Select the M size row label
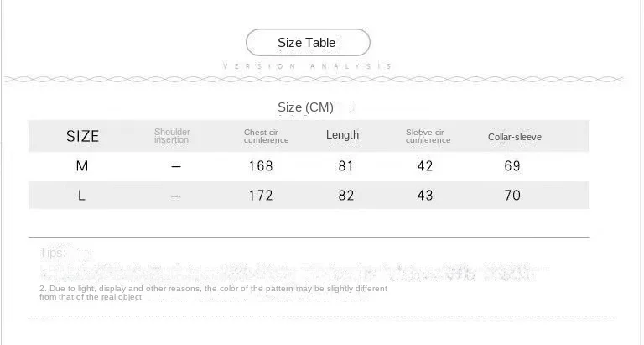644x345 pixels. [x=82, y=166]
